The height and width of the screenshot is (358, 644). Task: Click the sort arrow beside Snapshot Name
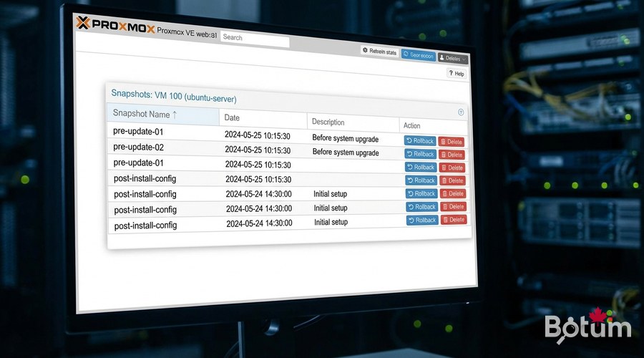(175, 115)
